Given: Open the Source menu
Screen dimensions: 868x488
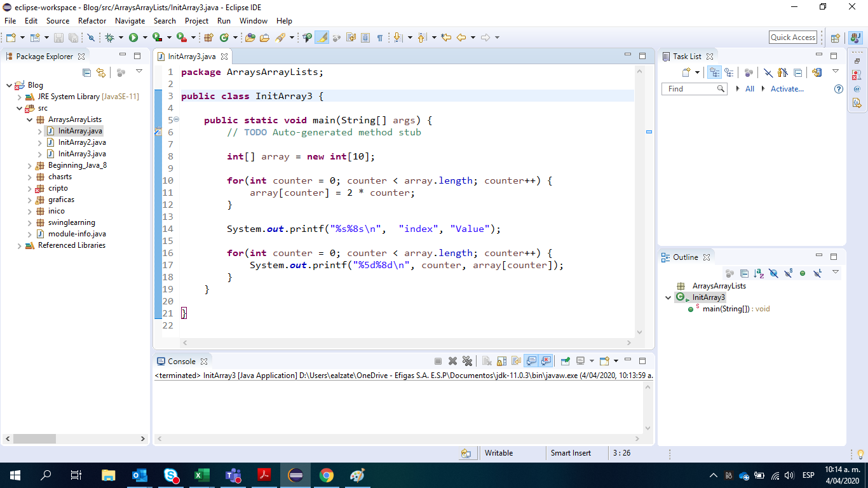Looking at the screenshot, I should coord(58,21).
